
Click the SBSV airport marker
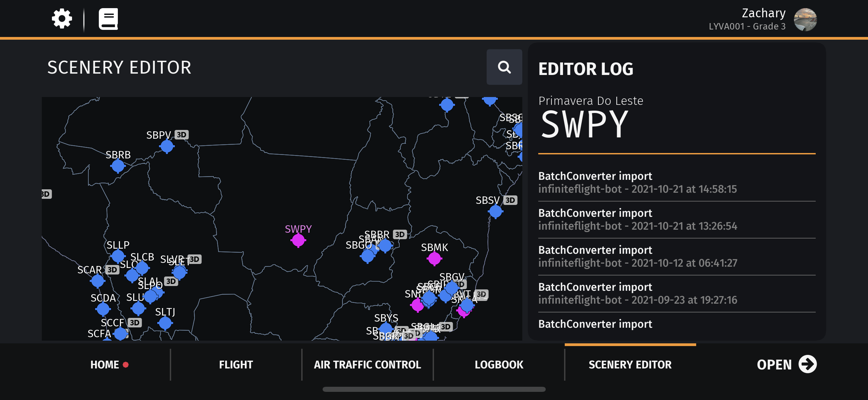(495, 211)
